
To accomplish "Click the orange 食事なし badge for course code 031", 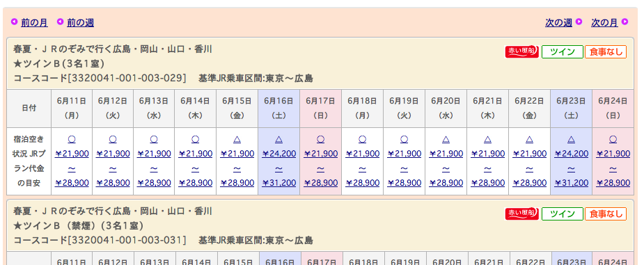I will point(606,214).
